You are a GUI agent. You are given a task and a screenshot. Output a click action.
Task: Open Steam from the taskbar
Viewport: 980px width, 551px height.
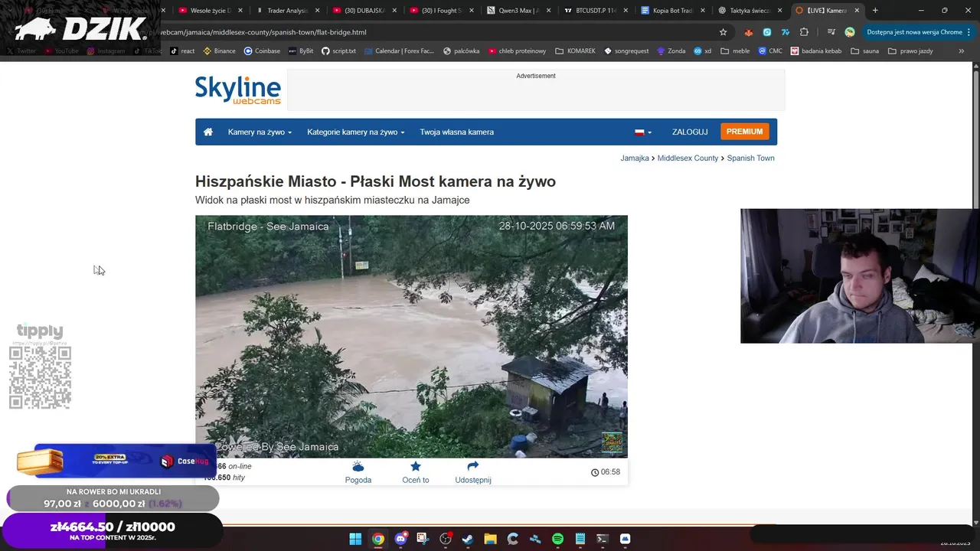click(468, 539)
